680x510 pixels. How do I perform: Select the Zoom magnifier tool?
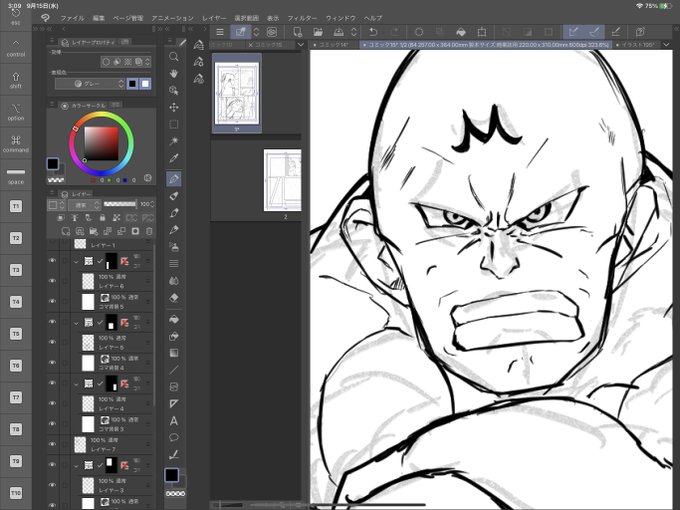click(x=173, y=57)
